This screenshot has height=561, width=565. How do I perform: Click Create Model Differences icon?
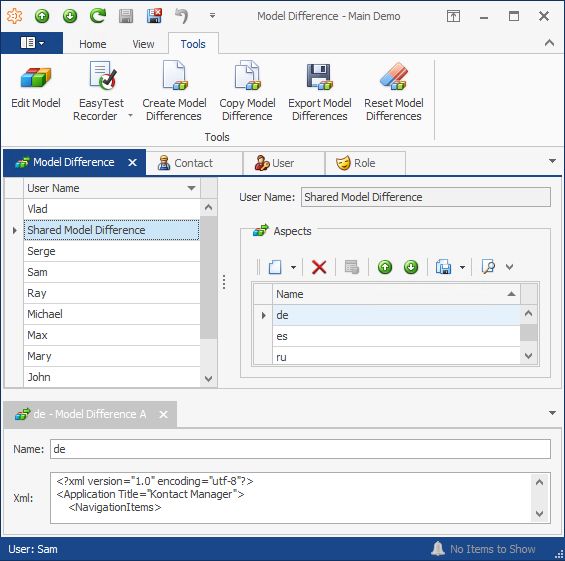(175, 75)
